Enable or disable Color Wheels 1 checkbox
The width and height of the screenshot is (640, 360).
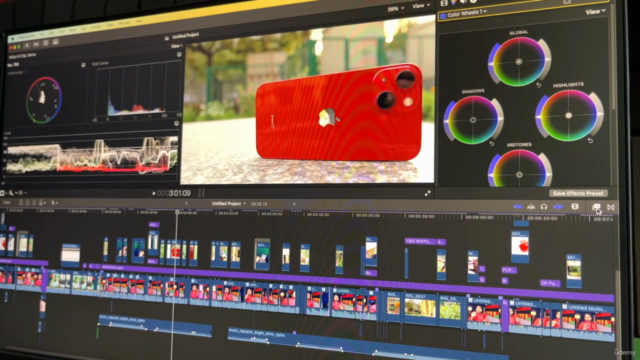click(x=443, y=16)
